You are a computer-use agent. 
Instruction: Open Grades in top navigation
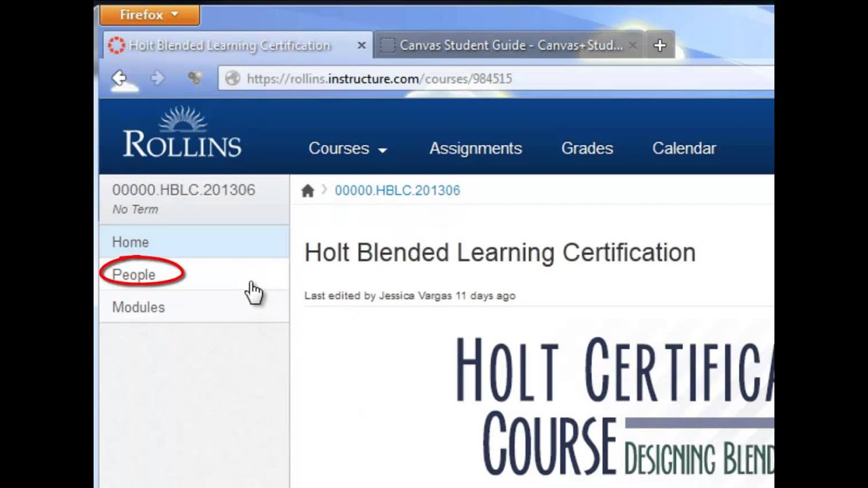[x=587, y=148]
